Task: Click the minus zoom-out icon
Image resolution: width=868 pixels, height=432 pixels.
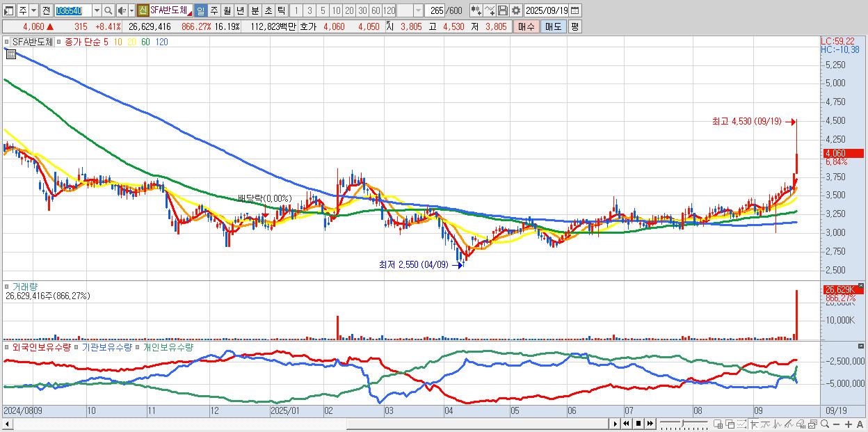Action: pyautogui.click(x=837, y=424)
